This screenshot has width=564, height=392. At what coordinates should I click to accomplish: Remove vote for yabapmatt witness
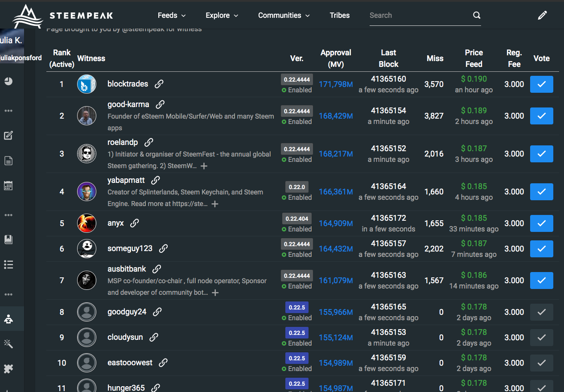(542, 192)
